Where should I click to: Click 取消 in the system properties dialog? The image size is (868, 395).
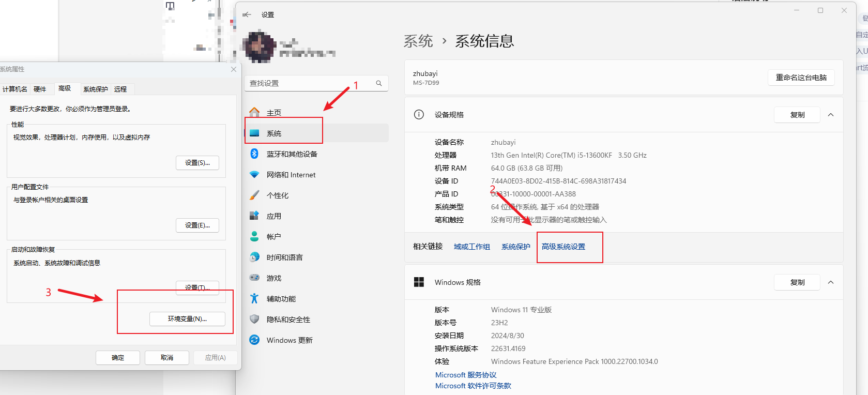click(167, 357)
